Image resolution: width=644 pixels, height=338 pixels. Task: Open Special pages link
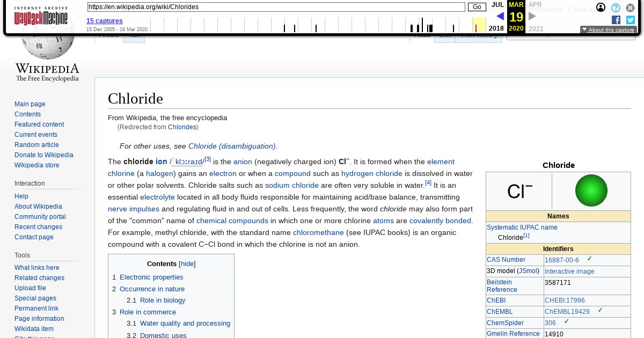(35, 298)
